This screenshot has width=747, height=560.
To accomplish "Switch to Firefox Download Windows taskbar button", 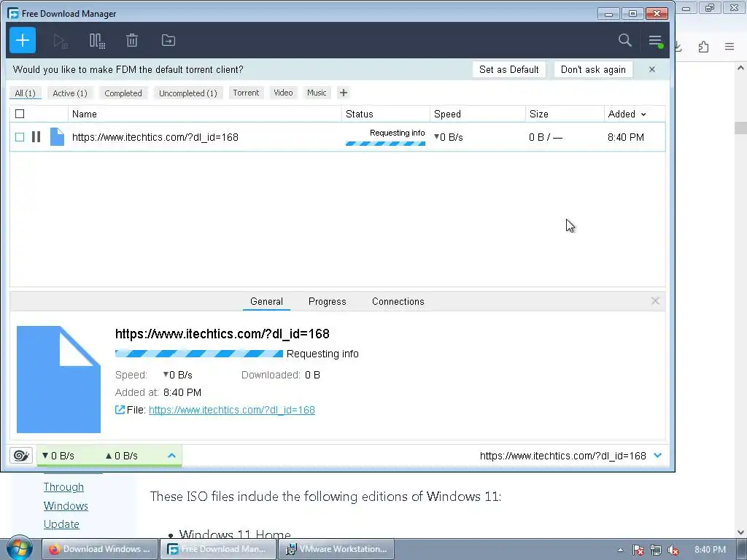I will click(99, 549).
